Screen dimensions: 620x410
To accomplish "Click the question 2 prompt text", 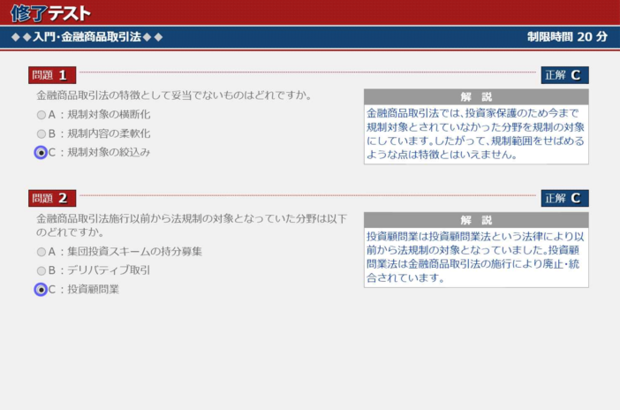I will click(190, 225).
